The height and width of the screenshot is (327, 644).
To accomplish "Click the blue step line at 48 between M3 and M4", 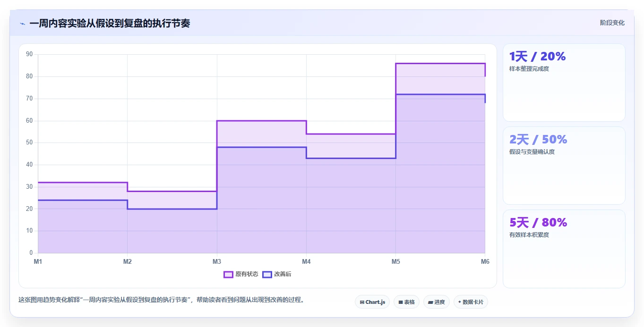I will 261,147.
